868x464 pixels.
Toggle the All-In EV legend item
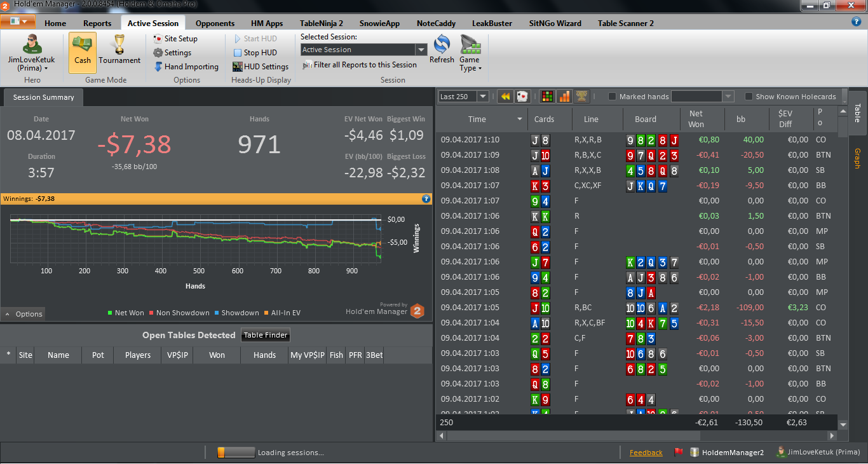point(282,313)
